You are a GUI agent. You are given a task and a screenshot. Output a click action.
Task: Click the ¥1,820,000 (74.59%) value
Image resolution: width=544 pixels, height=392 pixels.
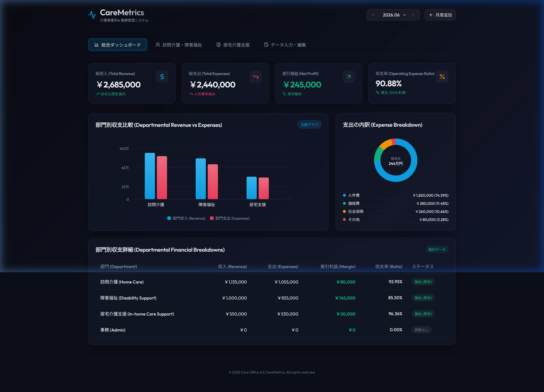[x=430, y=195]
